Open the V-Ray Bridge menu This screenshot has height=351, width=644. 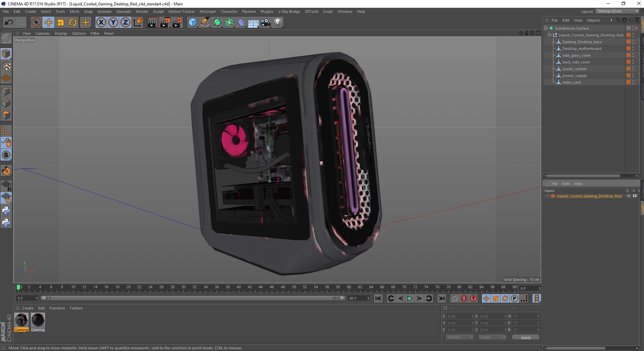289,11
